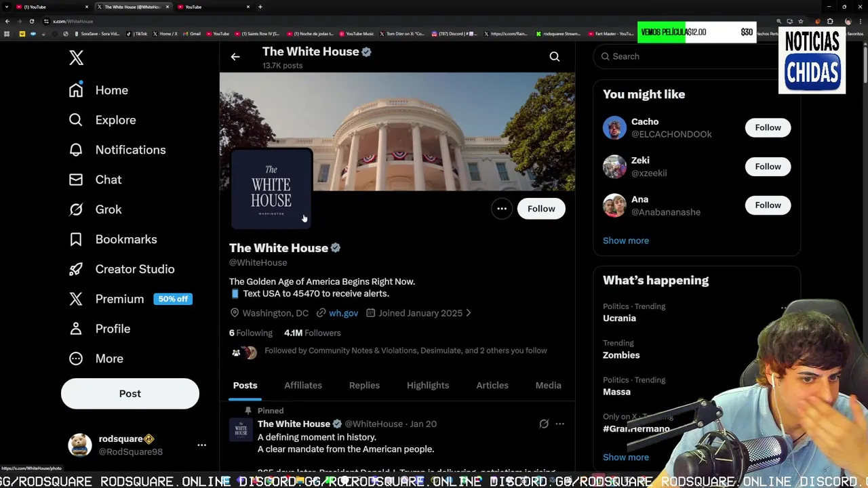Select the Media tab

click(x=549, y=386)
